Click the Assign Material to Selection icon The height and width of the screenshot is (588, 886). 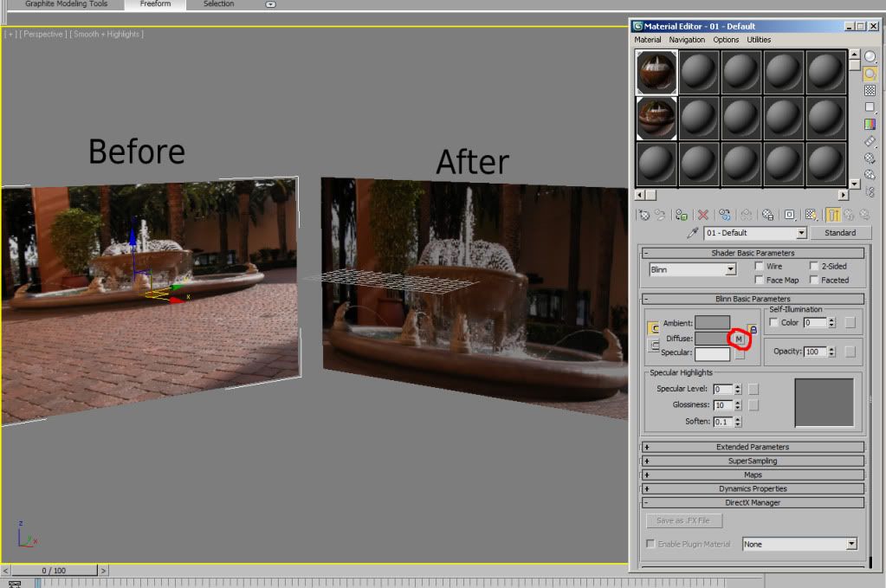click(682, 215)
